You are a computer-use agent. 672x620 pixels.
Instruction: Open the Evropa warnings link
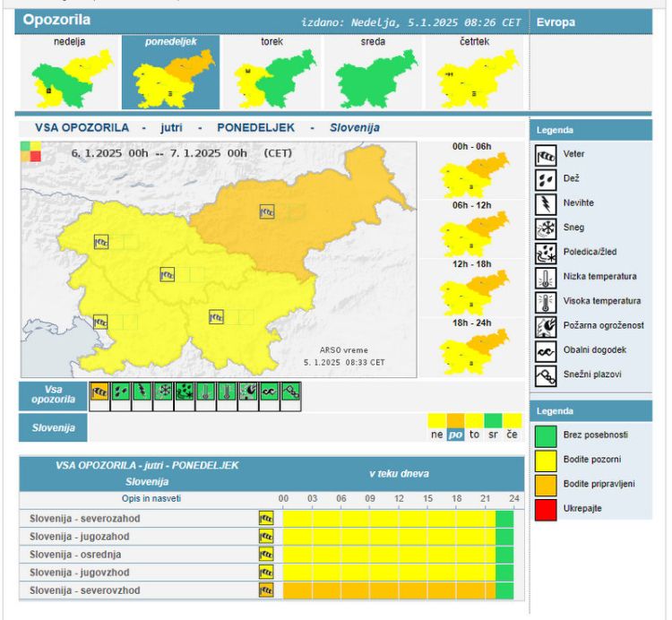tap(556, 22)
